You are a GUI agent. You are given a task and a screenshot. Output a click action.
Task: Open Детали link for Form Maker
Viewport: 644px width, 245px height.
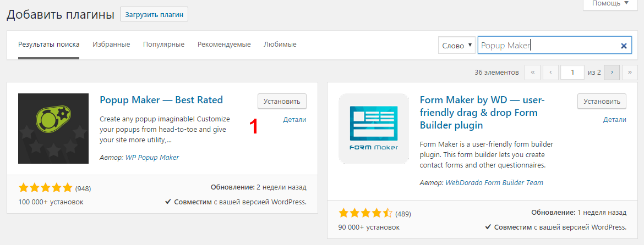[x=614, y=120]
